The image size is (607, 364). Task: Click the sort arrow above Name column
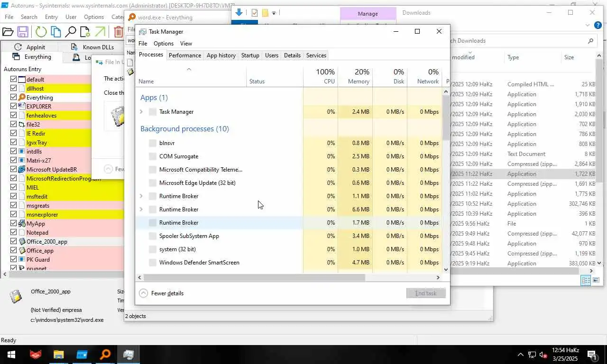(x=189, y=70)
